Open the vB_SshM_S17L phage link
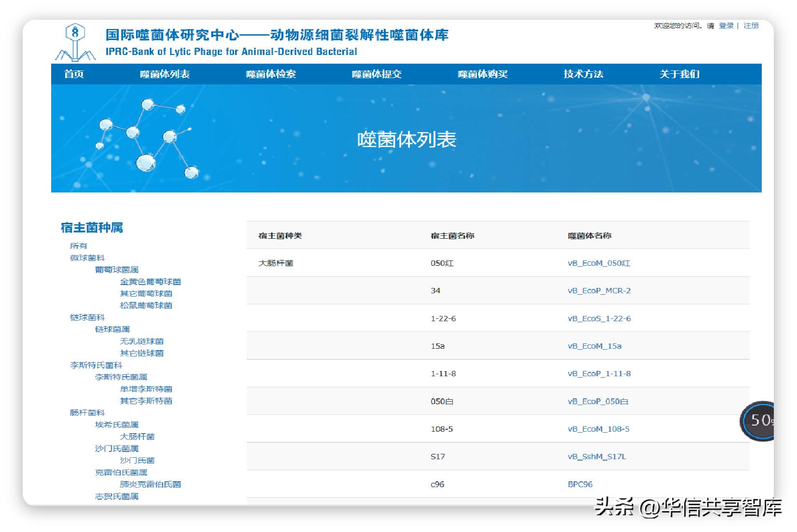 click(598, 456)
